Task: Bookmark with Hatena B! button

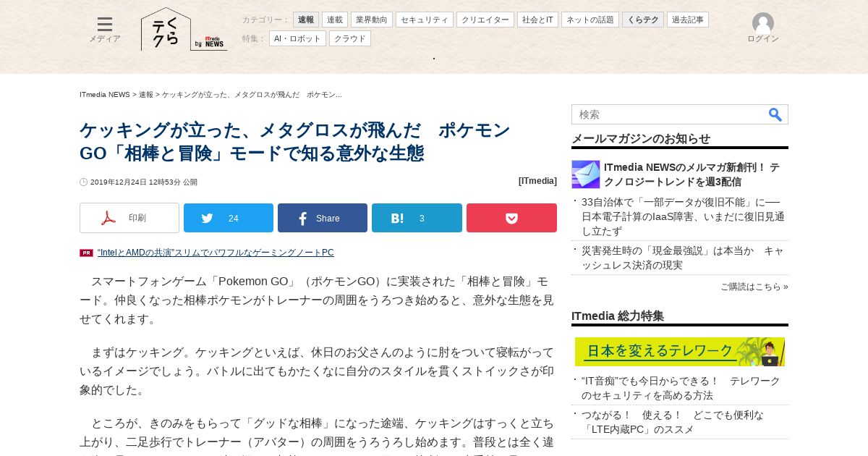Action: [x=417, y=218]
